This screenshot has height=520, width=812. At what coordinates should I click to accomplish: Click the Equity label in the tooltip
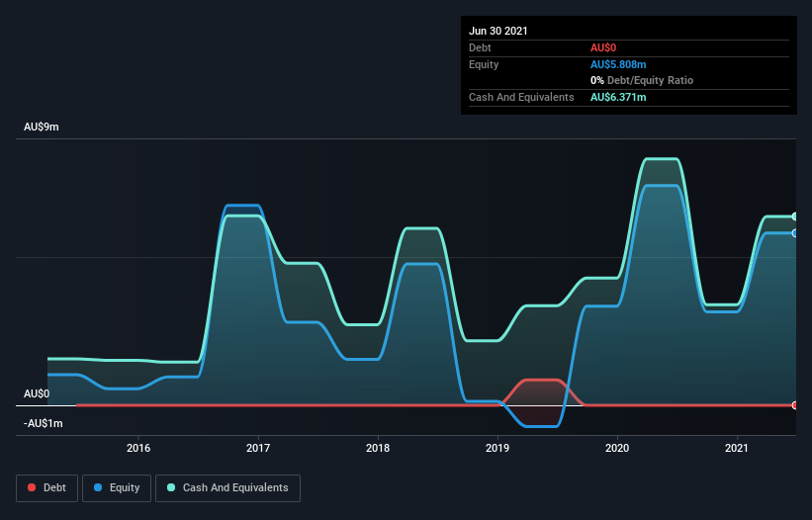click(x=484, y=64)
